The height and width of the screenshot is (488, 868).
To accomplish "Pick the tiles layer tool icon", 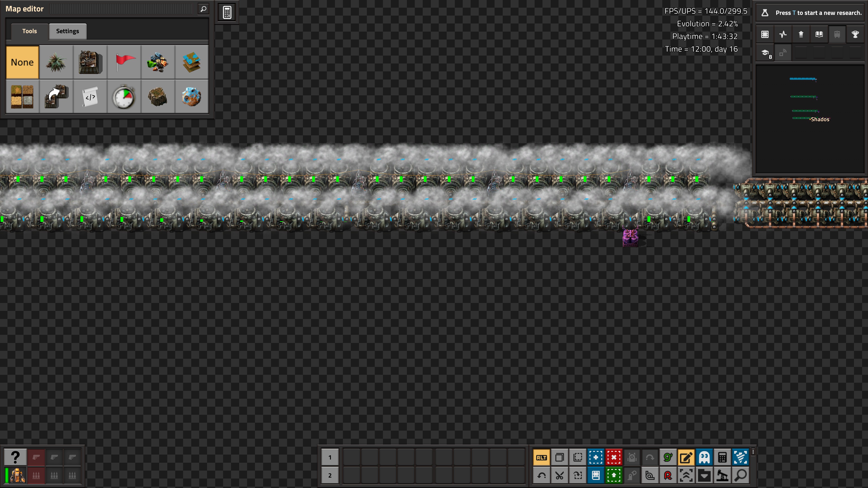I will (x=191, y=62).
